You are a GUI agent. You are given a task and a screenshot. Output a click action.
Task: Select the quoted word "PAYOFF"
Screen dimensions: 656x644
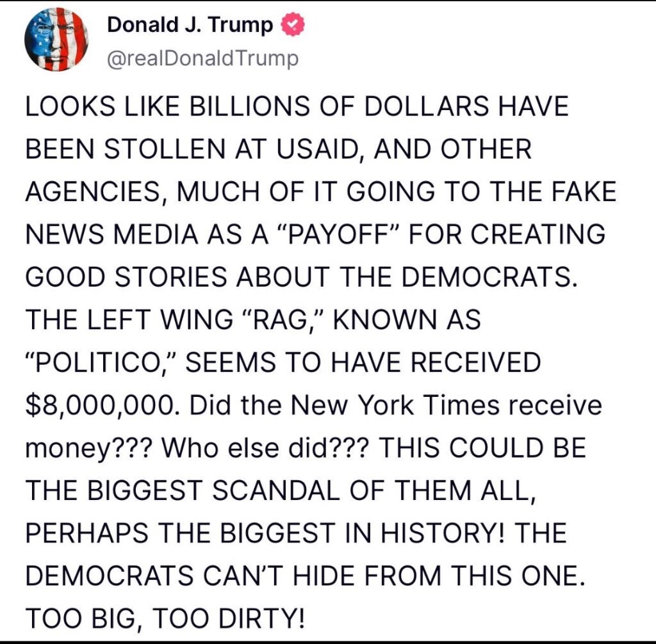tap(338, 234)
